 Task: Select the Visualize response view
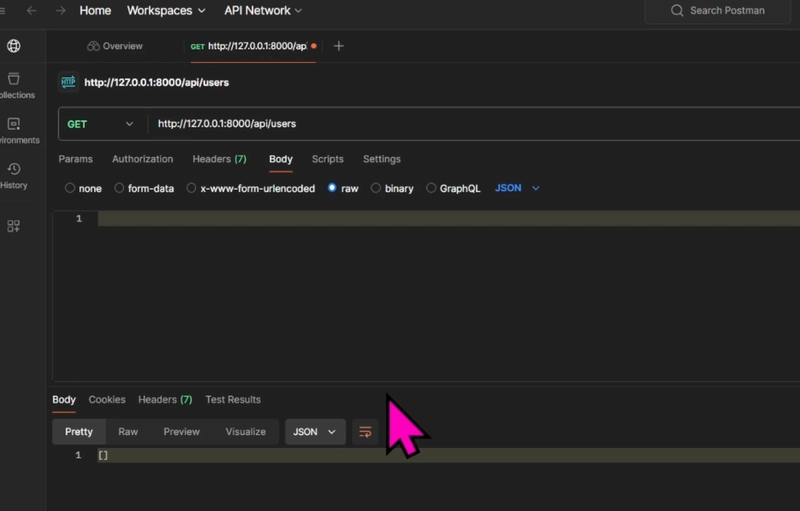(245, 432)
